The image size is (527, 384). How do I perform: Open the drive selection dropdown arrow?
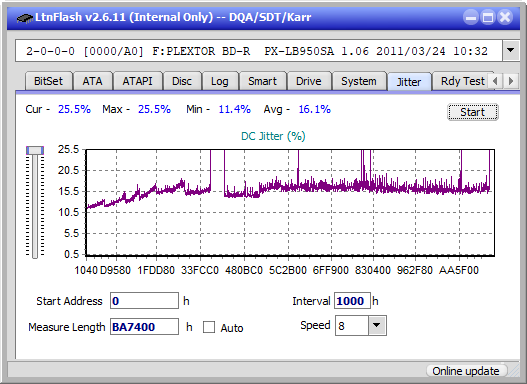click(x=511, y=51)
